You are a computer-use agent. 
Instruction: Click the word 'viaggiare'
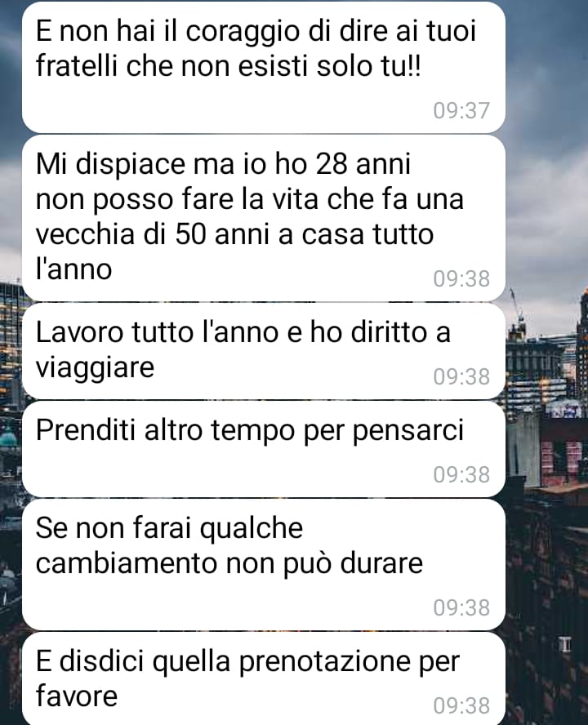pyautogui.click(x=95, y=368)
